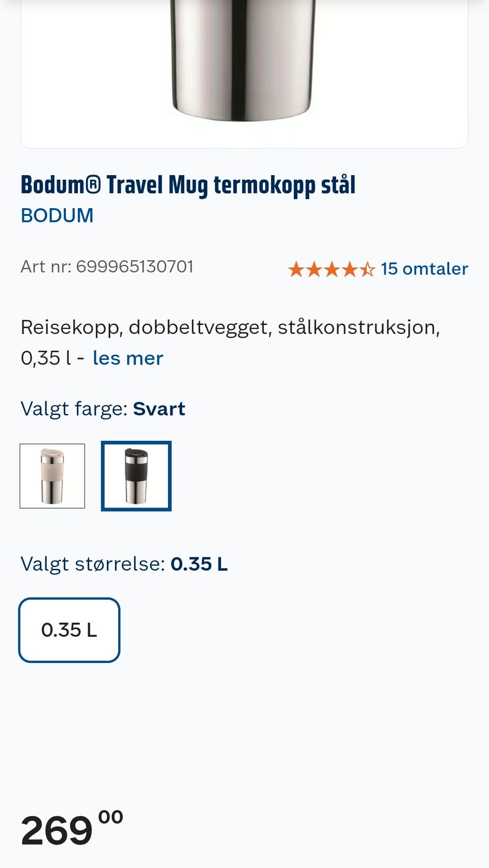This screenshot has height=868, width=489.
Task: Select the cream colored mug variant
Action: [x=52, y=475]
